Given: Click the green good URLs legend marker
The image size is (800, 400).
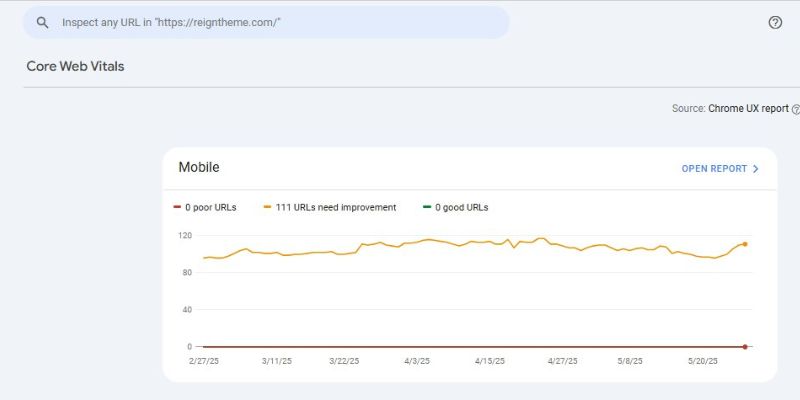Looking at the screenshot, I should click(426, 208).
